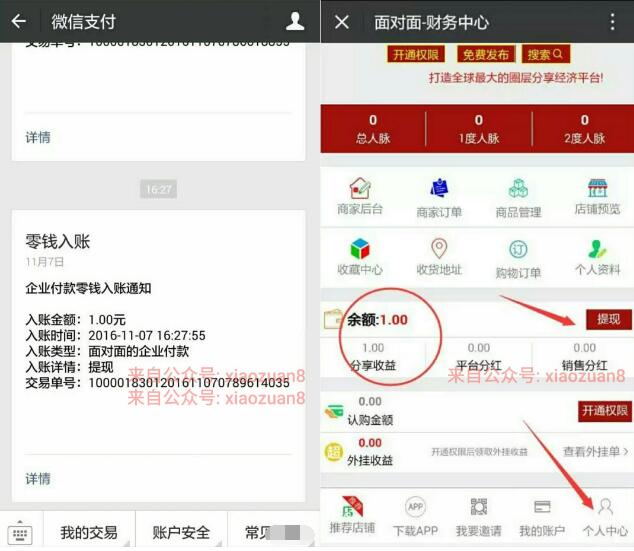Switch to the 我的账户 bottom tab

click(x=542, y=516)
